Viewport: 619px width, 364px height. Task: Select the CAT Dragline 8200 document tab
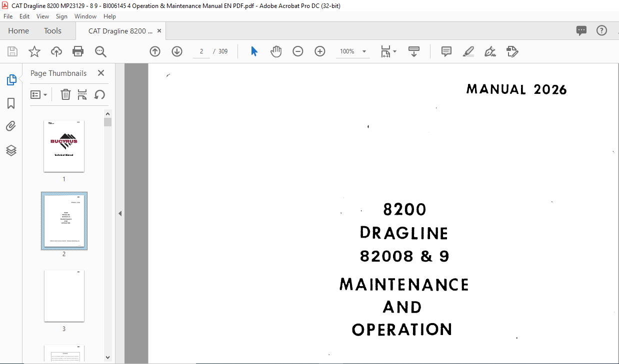120,31
